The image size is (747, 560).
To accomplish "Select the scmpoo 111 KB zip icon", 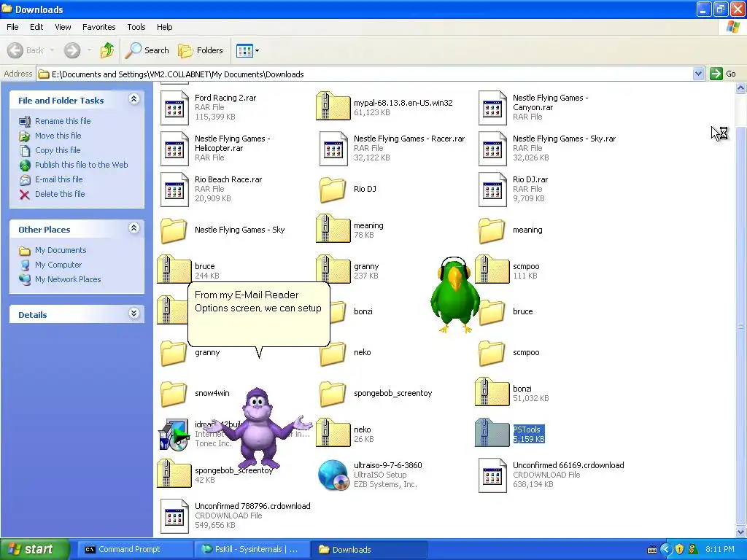I will tap(492, 270).
